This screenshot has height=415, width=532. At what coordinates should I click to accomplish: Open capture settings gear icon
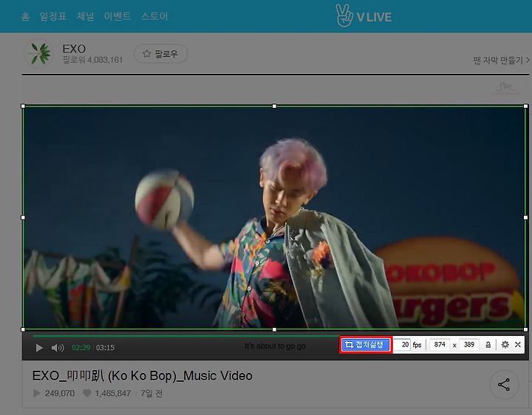[x=505, y=345]
